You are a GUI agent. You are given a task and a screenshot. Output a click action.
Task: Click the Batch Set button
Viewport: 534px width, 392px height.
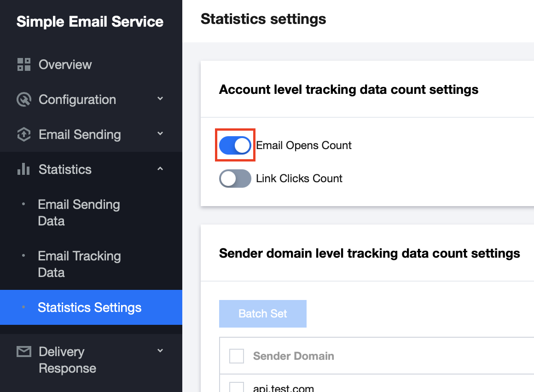tap(263, 314)
